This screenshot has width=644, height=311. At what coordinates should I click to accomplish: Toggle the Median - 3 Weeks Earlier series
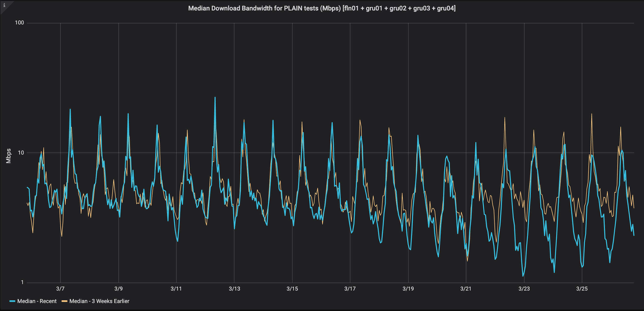click(x=99, y=301)
